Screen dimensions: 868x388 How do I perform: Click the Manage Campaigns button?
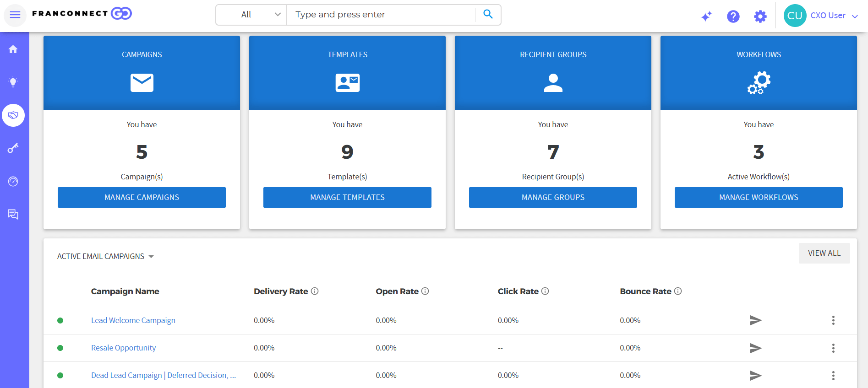point(142,197)
